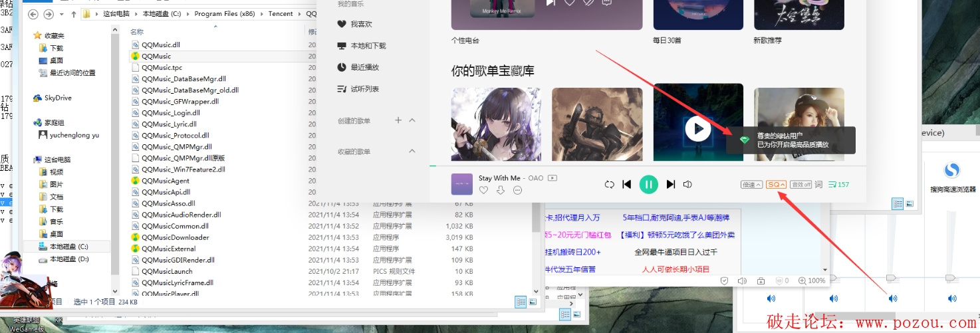980x333 pixels.
Task: Select 这台电脑 in the address bar
Action: tap(117, 14)
